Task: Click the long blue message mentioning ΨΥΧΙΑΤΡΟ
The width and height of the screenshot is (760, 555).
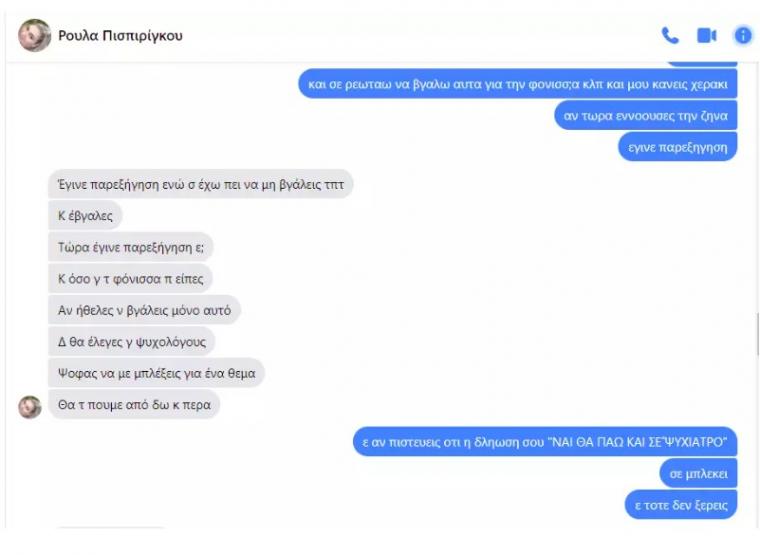Action: point(545,442)
